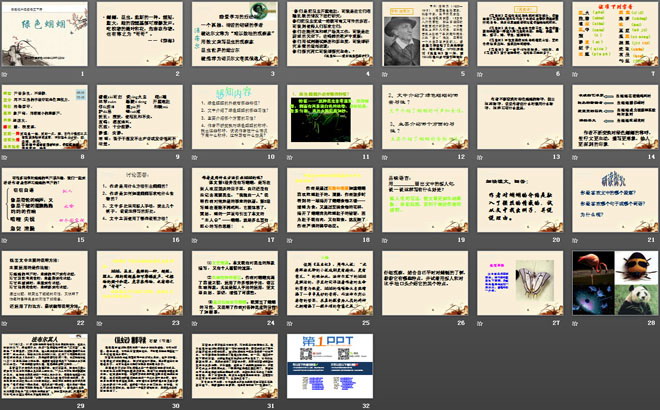
Task: Click the animation star icon under slide 22
Action: click(5, 323)
